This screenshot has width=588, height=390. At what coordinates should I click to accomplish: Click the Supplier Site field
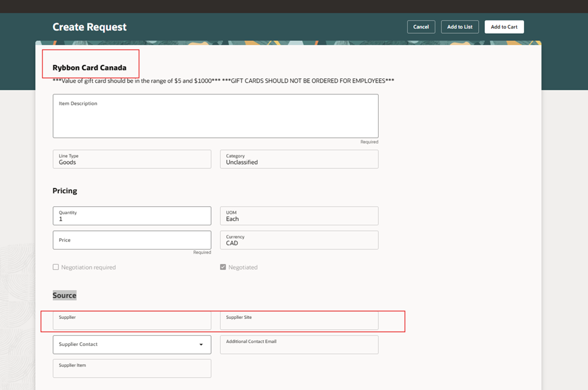click(299, 320)
